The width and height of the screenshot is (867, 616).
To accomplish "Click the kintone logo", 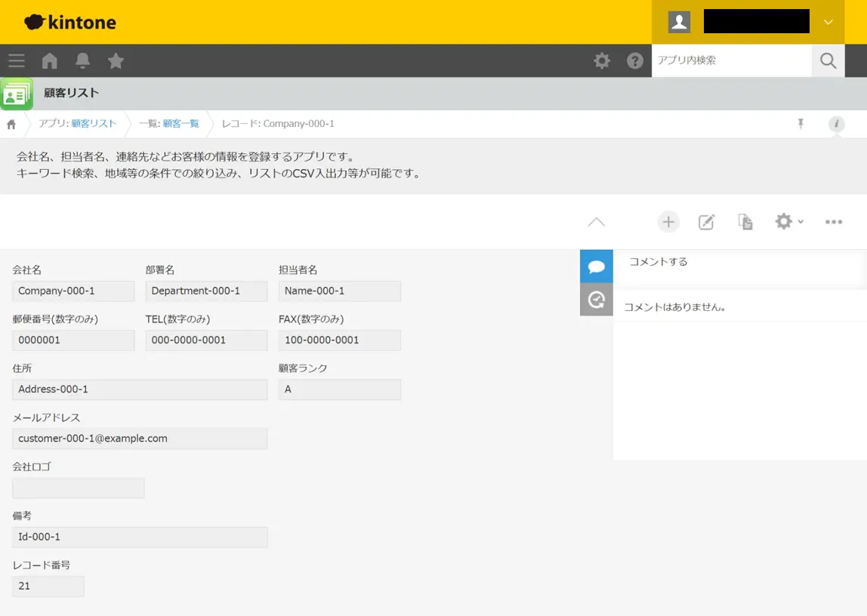I will [x=70, y=22].
